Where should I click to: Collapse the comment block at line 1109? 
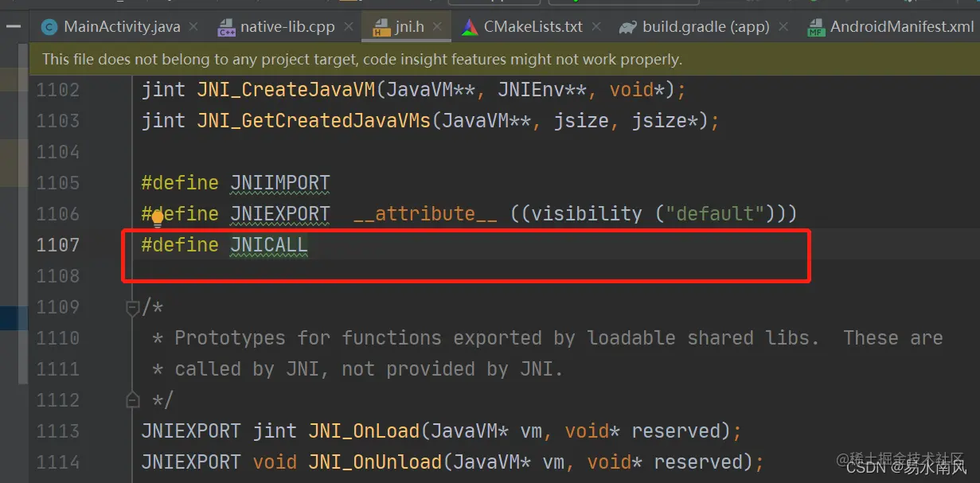pyautogui.click(x=133, y=308)
